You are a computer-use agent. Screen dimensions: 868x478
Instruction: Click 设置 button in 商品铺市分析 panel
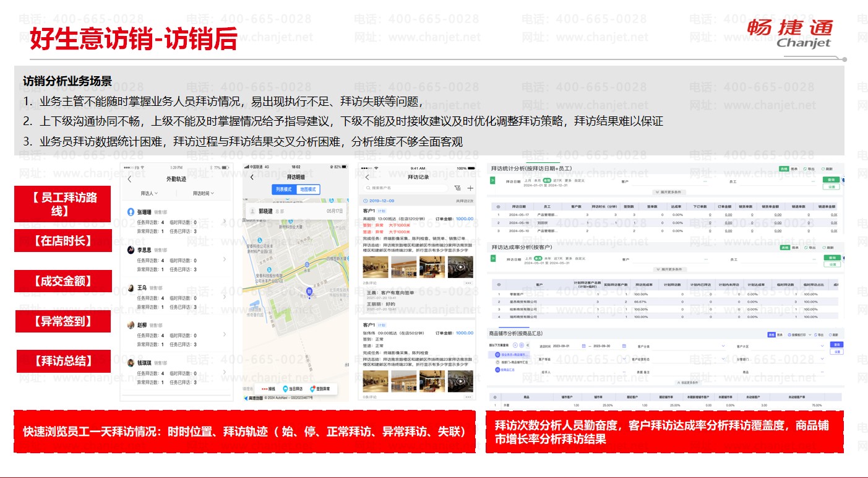pyautogui.click(x=836, y=351)
